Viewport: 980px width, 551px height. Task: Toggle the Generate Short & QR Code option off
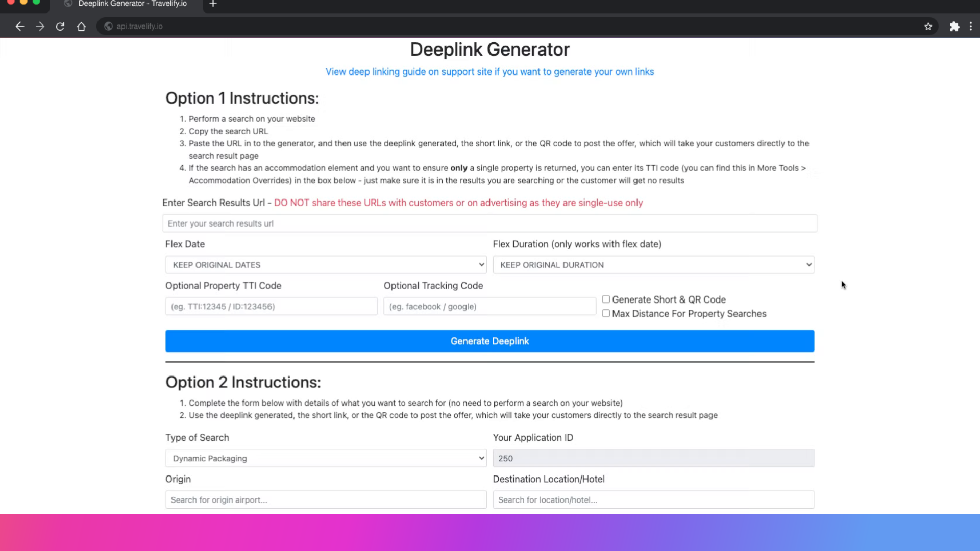(x=605, y=299)
